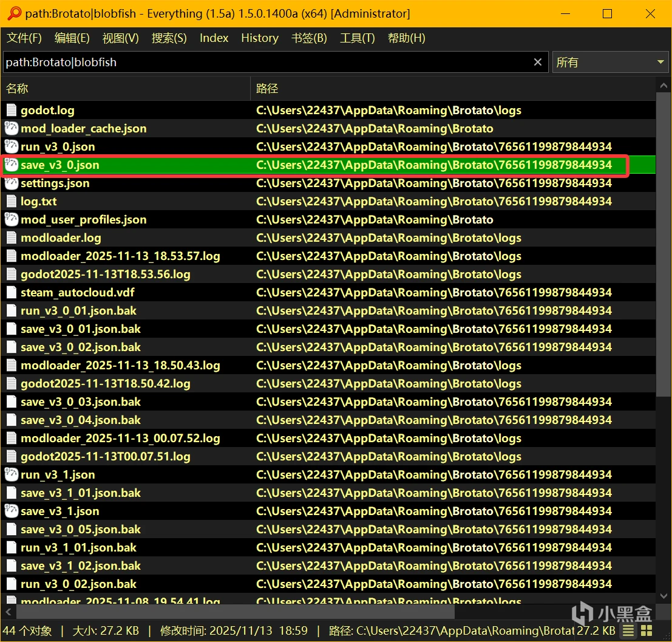Click the file icon of godot2025-11-13T18.53.56.log
This screenshot has height=642, width=672.
point(12,274)
